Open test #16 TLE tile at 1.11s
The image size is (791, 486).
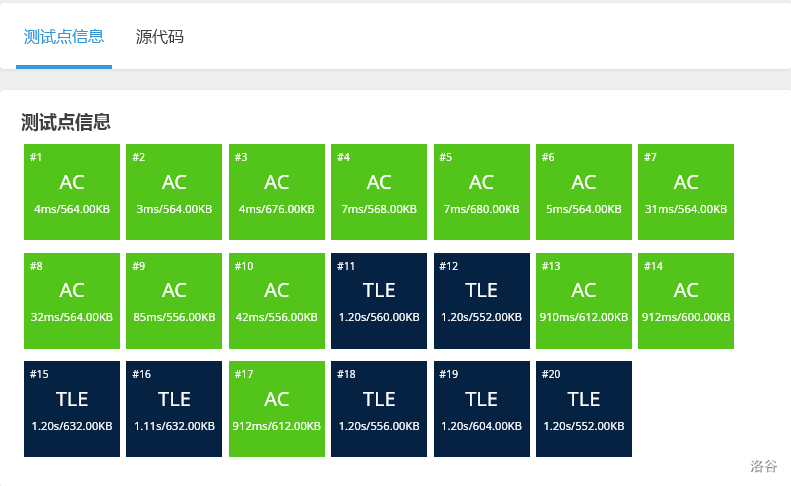click(174, 409)
